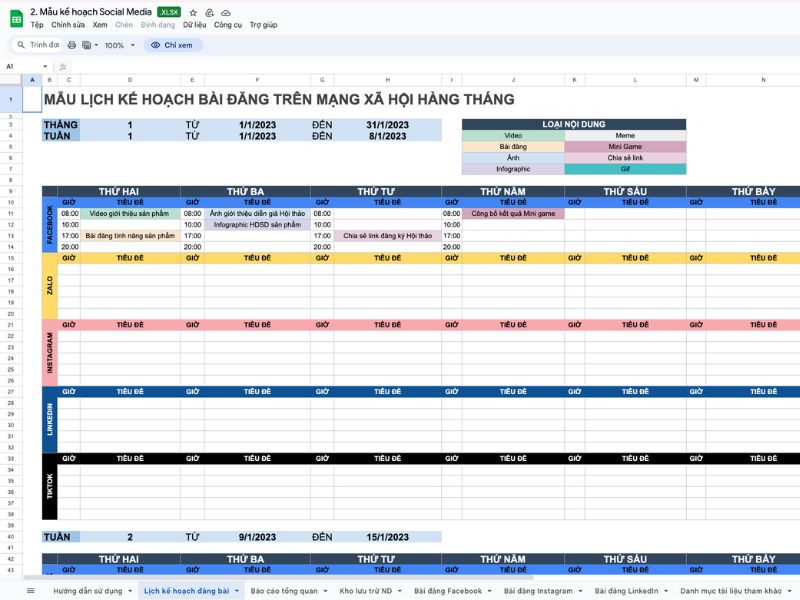Click the Google Sheets home logo

16,17
